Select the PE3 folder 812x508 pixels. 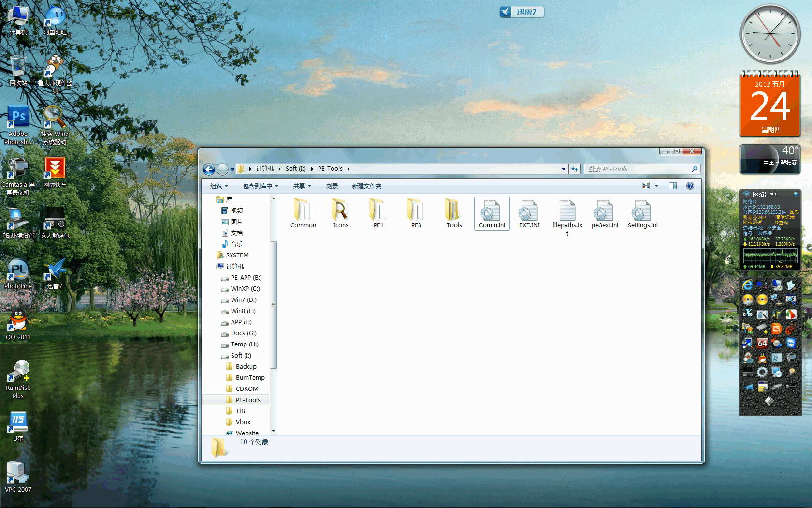coord(416,213)
